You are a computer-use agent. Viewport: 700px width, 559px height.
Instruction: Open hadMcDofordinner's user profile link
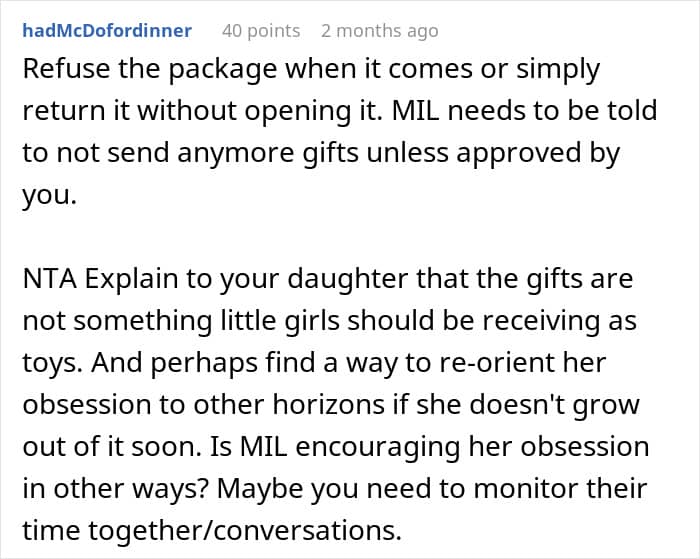107,31
